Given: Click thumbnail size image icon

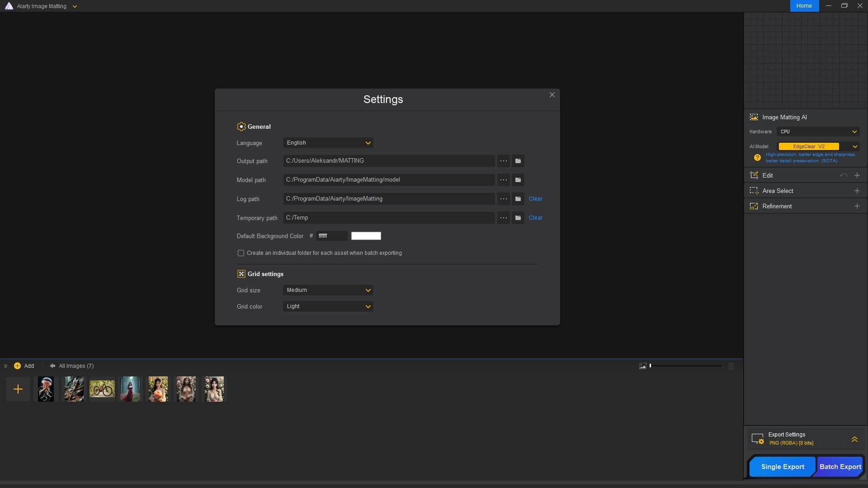Looking at the screenshot, I should (642, 366).
